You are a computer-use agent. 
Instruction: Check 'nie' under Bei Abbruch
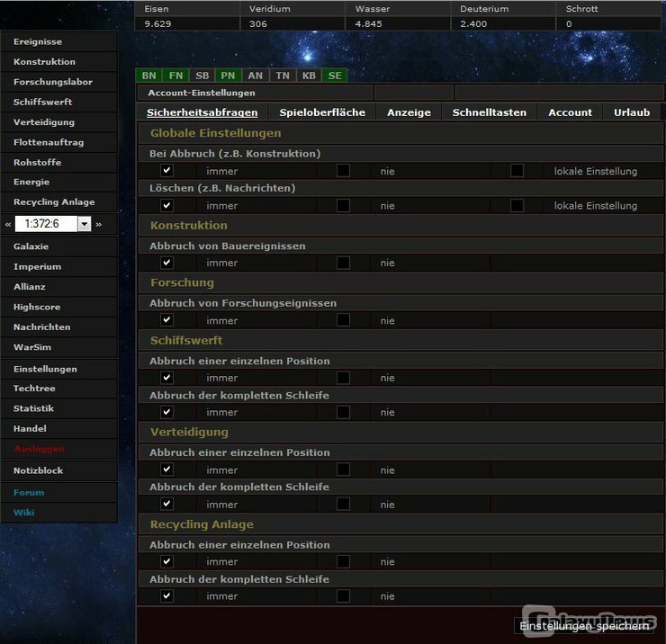click(343, 171)
